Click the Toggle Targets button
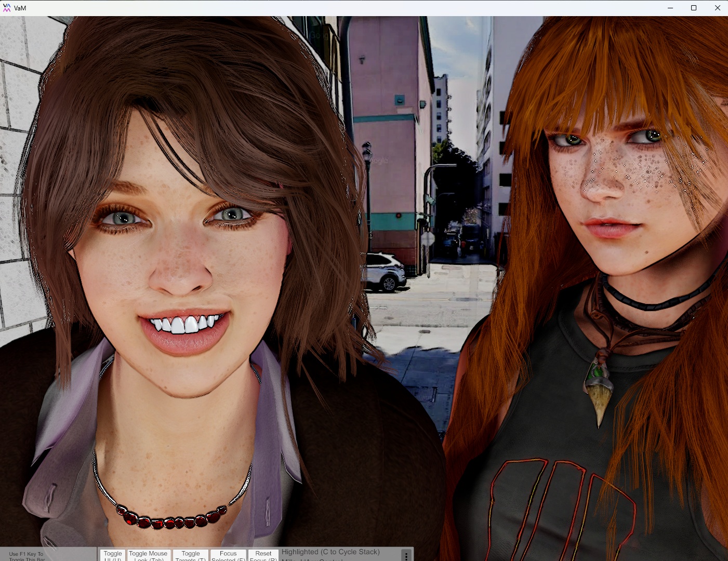This screenshot has width=728, height=561. 191,555
